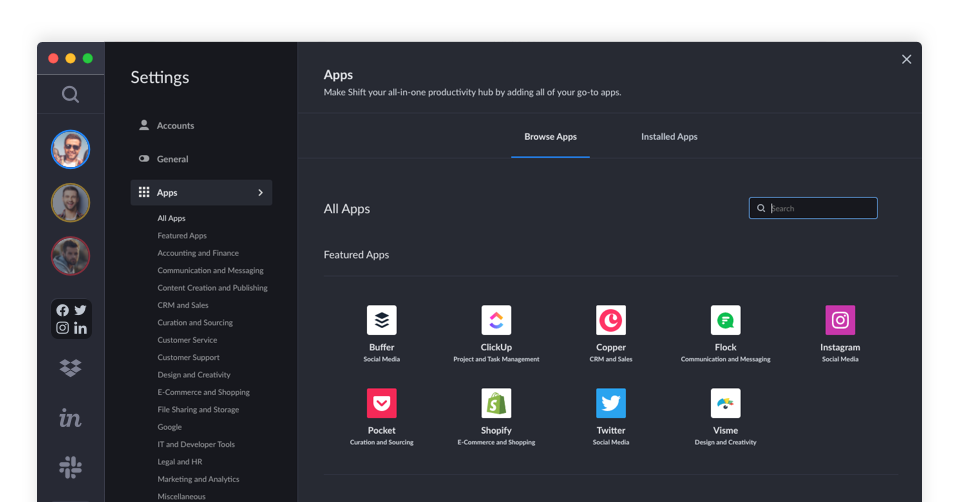The width and height of the screenshot is (960, 502).
Task: Select the Buffer app icon
Action: point(381,320)
